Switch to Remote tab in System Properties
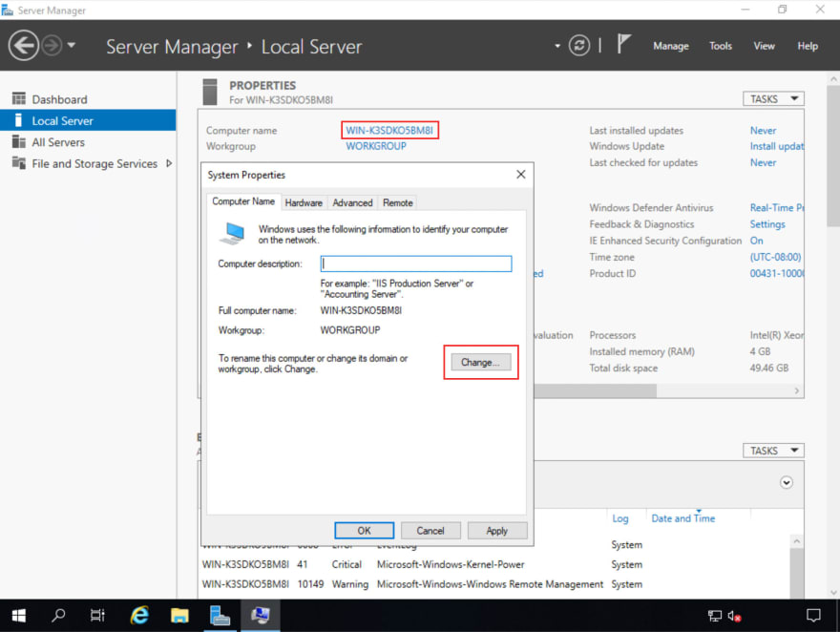 click(x=397, y=203)
